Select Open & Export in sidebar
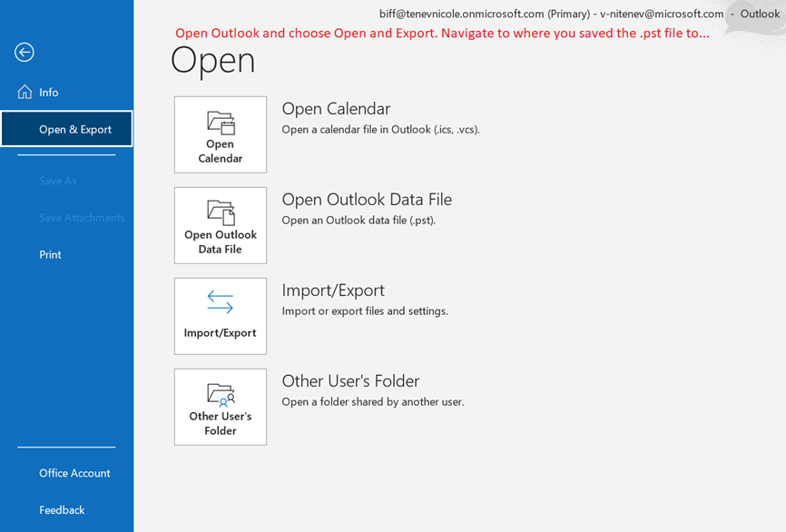Screen dimensions: 786x532 [x=66, y=129]
